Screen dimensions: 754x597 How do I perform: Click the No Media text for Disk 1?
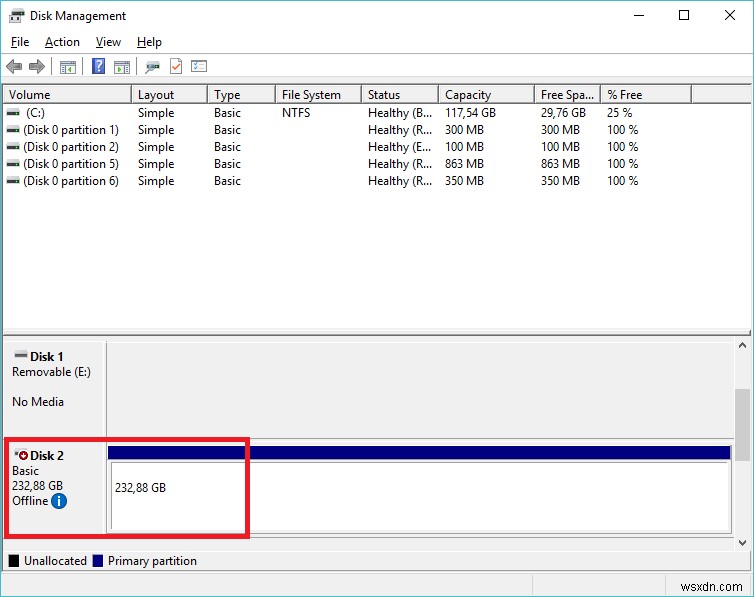click(38, 401)
